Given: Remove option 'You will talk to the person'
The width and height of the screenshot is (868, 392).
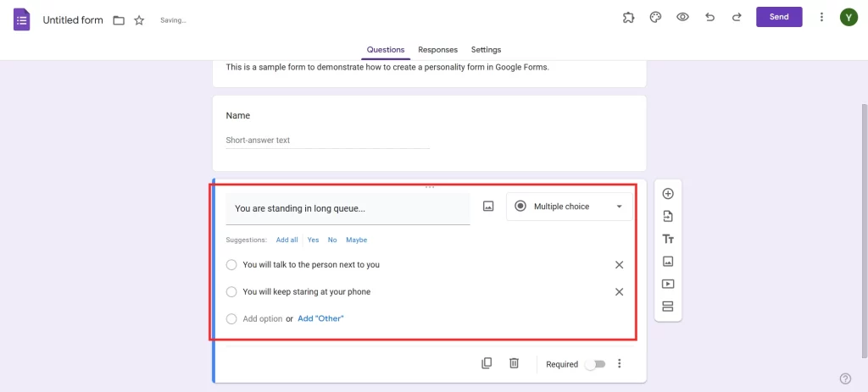Looking at the screenshot, I should pos(620,265).
